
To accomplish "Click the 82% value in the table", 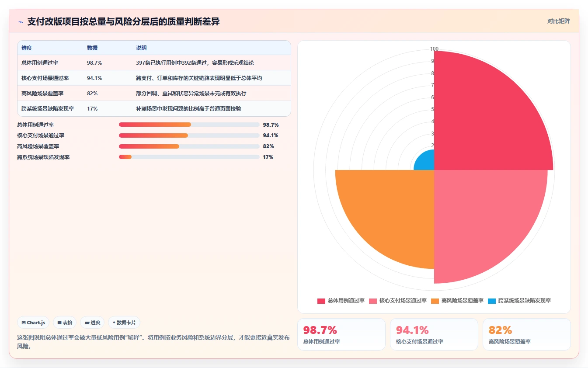I will click(x=92, y=93).
